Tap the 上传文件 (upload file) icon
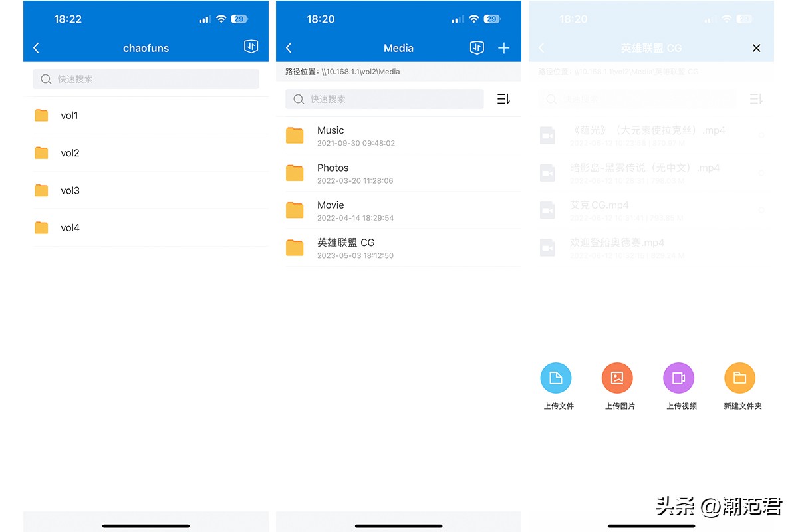The height and width of the screenshot is (532, 798). pyautogui.click(x=557, y=377)
